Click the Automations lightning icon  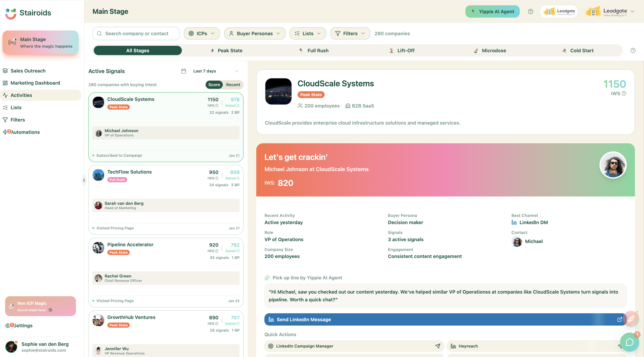(5, 132)
